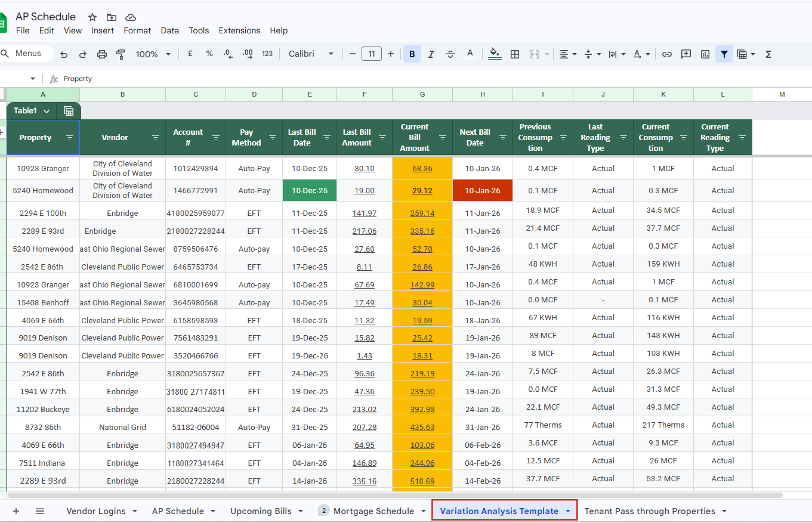The height and width of the screenshot is (523, 812).
Task: Click the print icon in toolbar
Action: pos(101,54)
